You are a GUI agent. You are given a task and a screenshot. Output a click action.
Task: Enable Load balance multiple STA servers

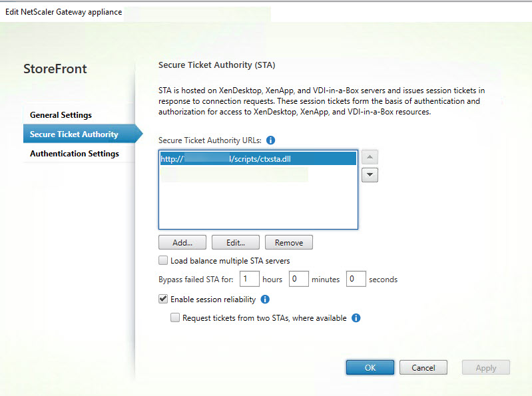tap(164, 261)
